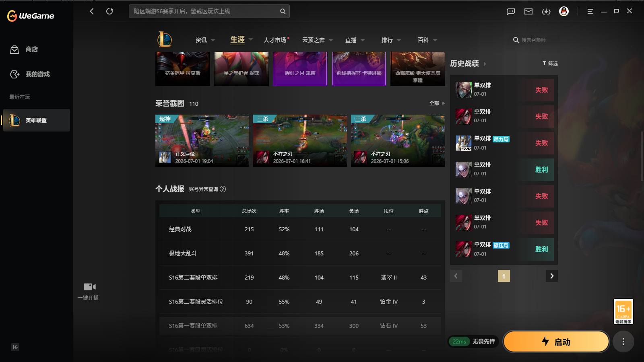Viewport: 644px width, 362px height.
Task: Expand the 排行 dropdown arrow
Action: 399,40
